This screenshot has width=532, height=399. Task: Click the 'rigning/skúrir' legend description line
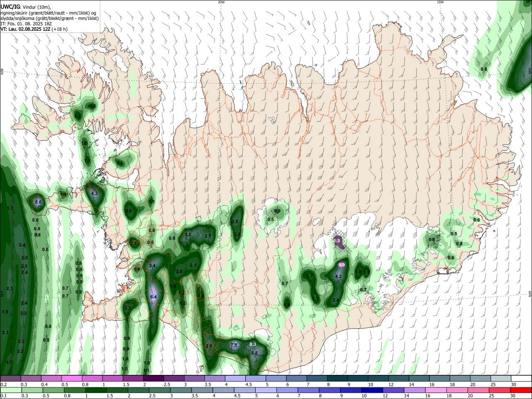pos(48,13)
